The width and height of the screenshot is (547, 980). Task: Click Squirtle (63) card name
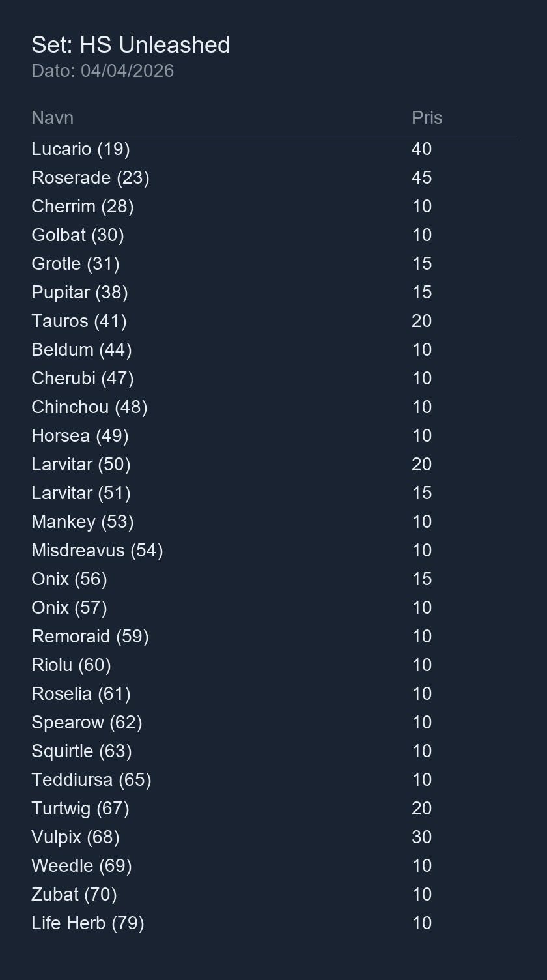tap(81, 751)
